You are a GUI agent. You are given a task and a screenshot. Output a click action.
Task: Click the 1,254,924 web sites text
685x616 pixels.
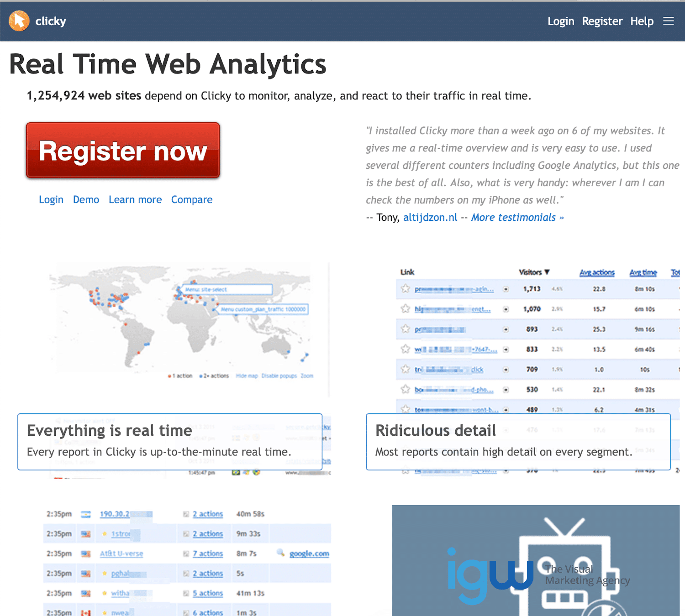84,96
